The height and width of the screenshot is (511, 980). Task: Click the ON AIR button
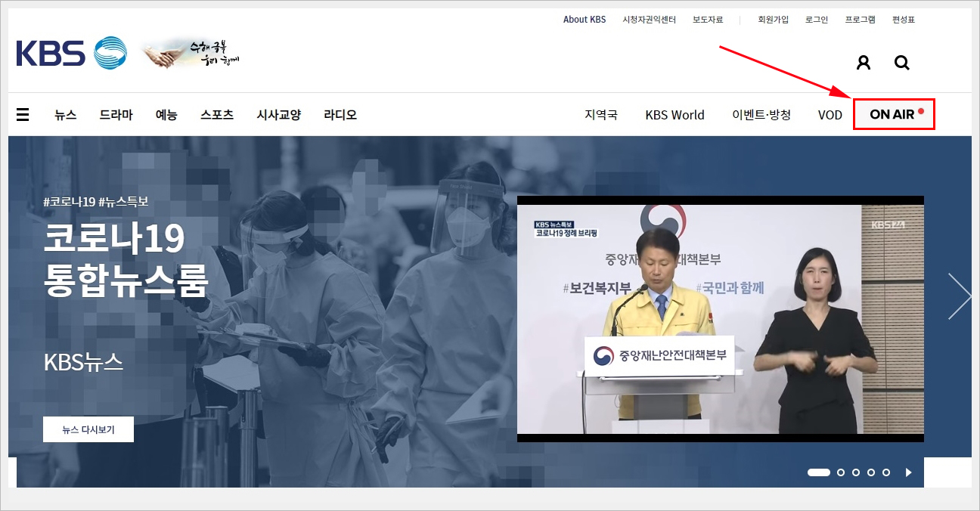tap(894, 114)
